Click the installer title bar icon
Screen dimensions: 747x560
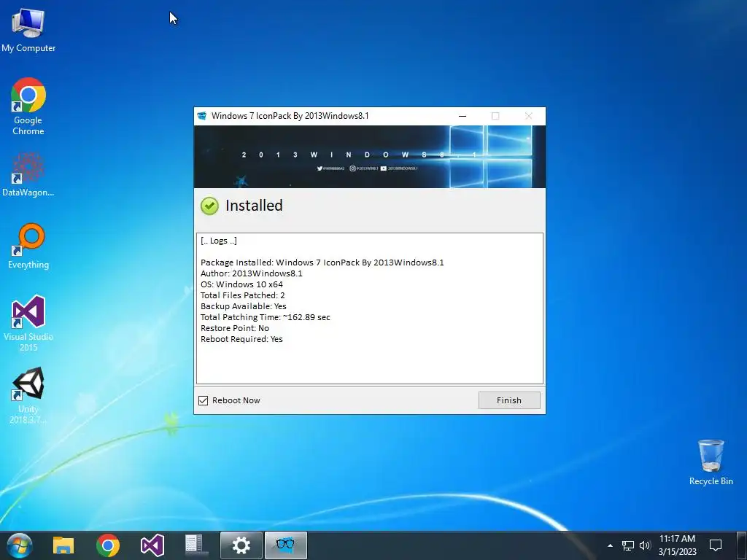click(x=202, y=116)
